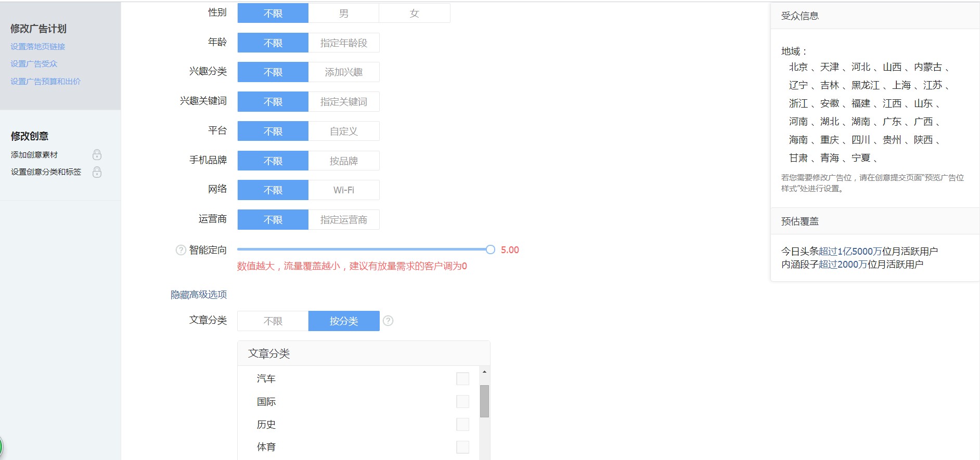The width and height of the screenshot is (980, 460).
Task: Click scroll-up arrow in 文章分类 list
Action: point(484,372)
